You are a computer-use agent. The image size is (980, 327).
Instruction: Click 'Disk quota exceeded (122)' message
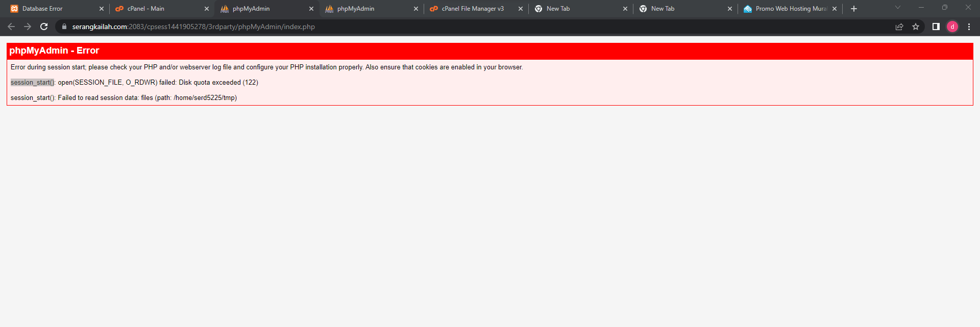point(218,82)
